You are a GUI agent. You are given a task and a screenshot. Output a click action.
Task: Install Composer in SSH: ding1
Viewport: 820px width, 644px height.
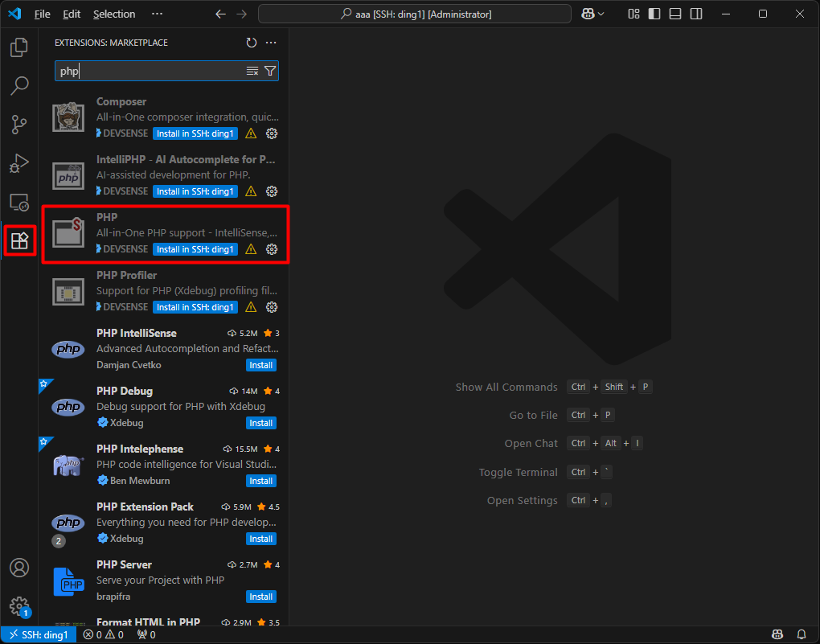(195, 133)
